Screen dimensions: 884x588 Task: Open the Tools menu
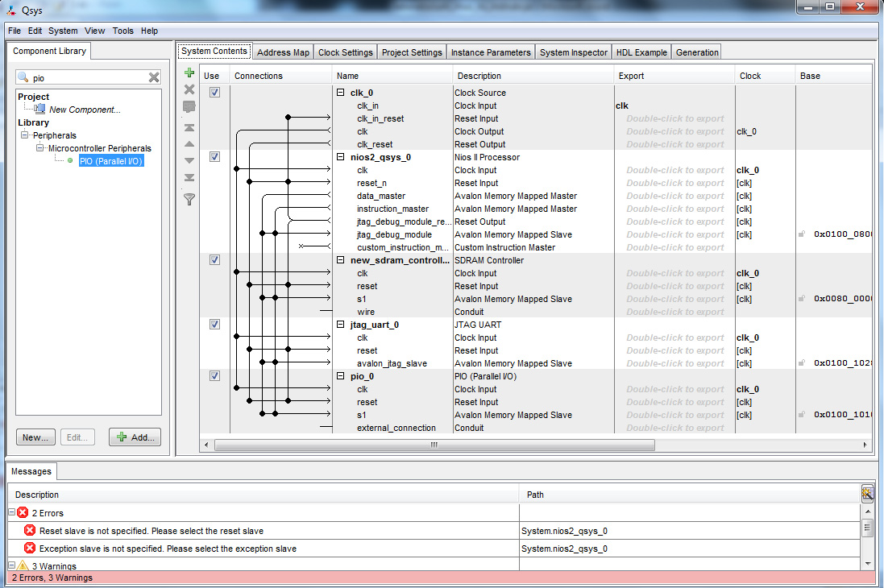click(123, 31)
